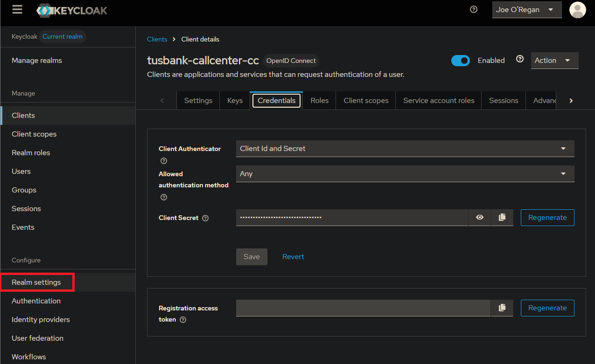Expand the Client Authenticator dropdown
The height and width of the screenshot is (364, 595).
click(x=405, y=149)
